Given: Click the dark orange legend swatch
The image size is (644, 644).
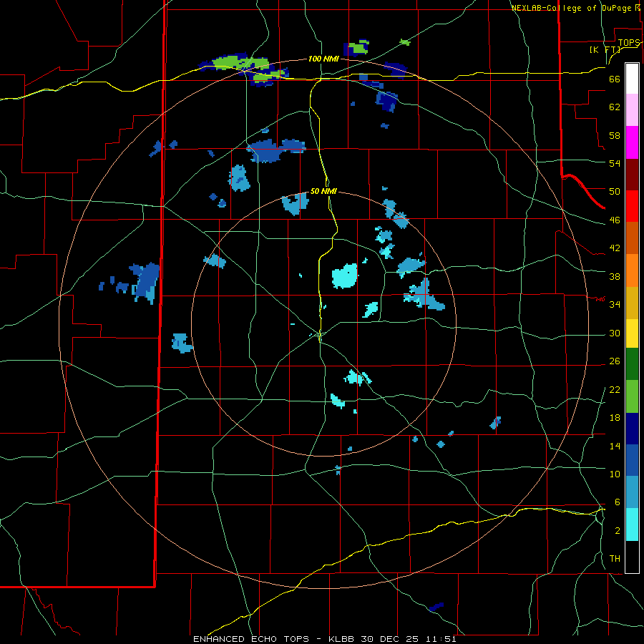Looking at the screenshot, I should pyautogui.click(x=632, y=238).
